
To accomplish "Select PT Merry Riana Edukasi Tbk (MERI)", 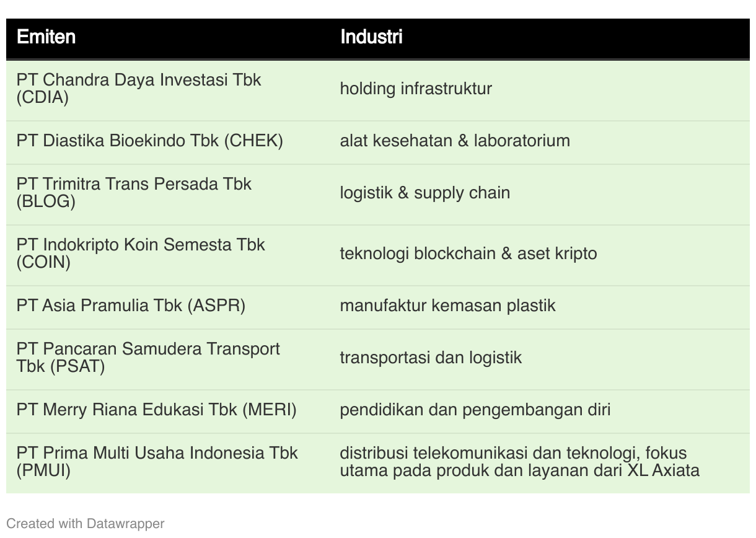I will coord(157,410).
